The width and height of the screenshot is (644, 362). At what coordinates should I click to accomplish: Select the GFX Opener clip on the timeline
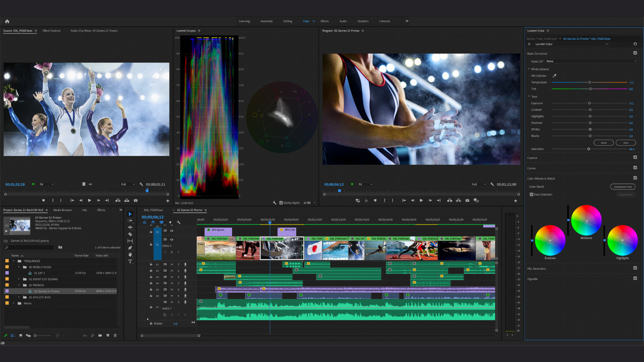(x=218, y=231)
